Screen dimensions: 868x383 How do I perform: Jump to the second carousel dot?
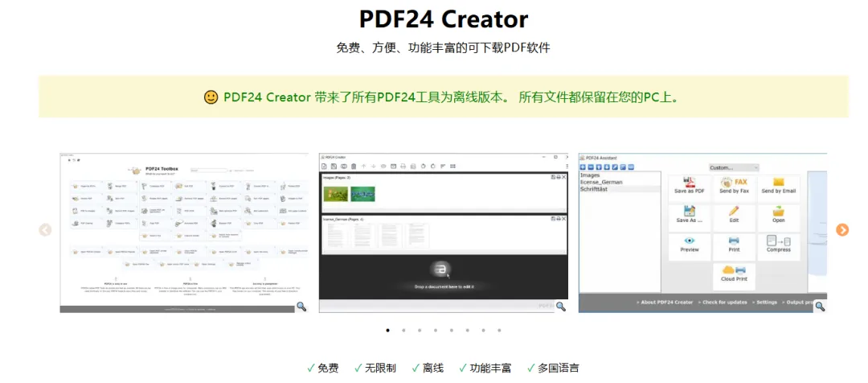tap(403, 330)
